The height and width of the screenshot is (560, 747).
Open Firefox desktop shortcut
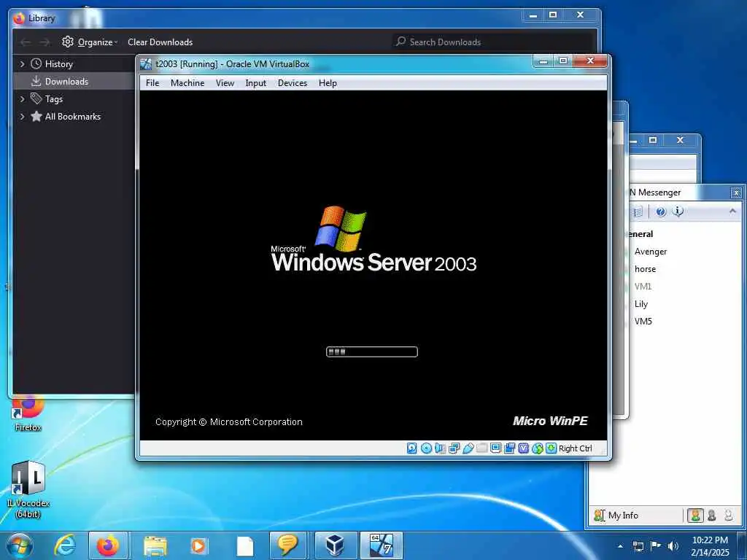pyautogui.click(x=28, y=413)
